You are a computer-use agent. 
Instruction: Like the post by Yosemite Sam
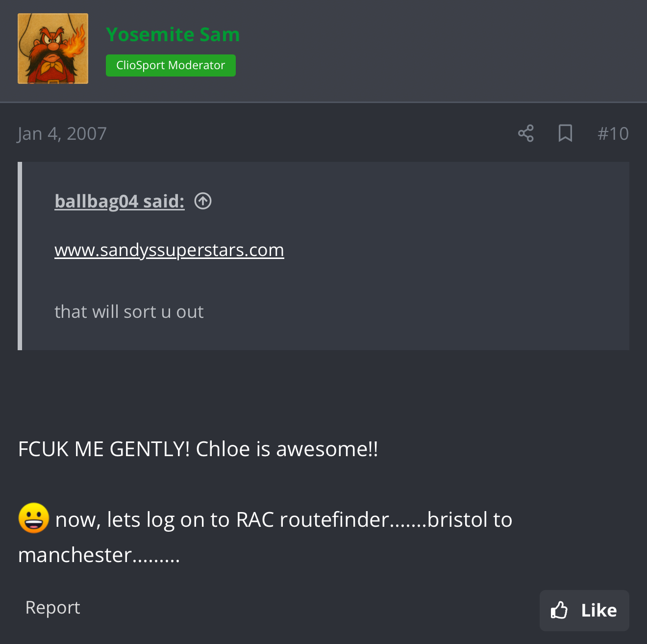tap(584, 611)
